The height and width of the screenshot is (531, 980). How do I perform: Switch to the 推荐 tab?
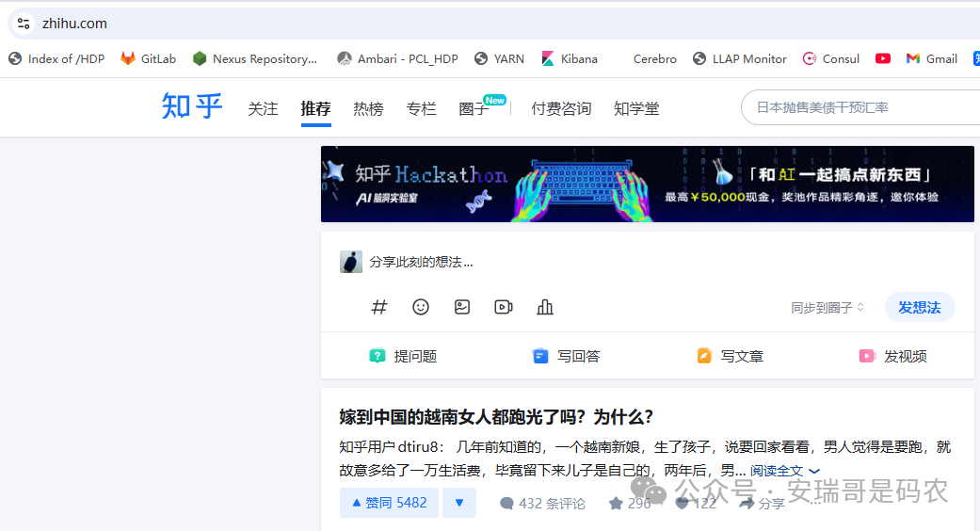[x=315, y=108]
